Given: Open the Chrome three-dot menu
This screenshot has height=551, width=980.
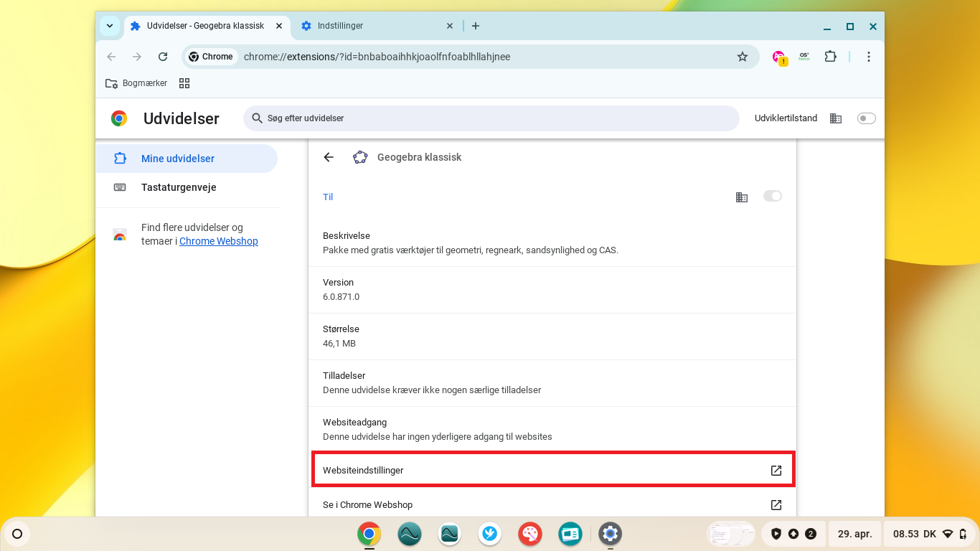Looking at the screenshot, I should 868,57.
